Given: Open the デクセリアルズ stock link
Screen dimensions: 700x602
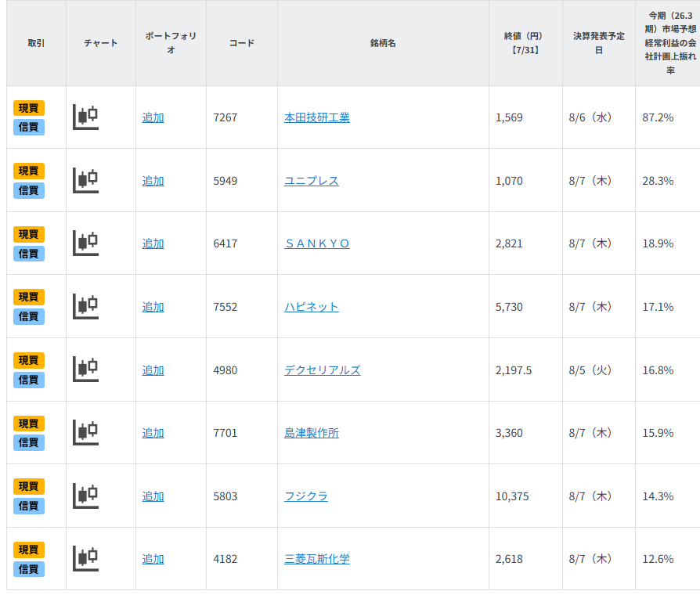Looking at the screenshot, I should point(323,370).
